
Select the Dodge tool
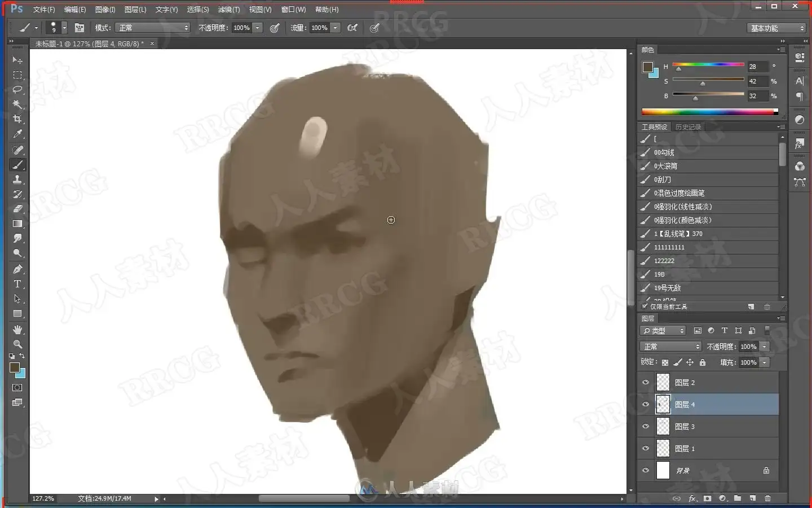click(17, 253)
